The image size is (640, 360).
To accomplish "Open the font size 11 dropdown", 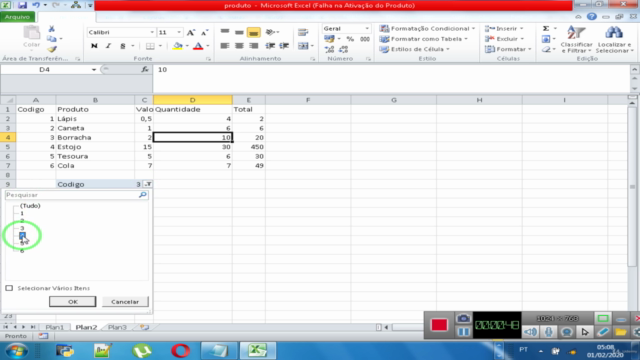I will click(179, 32).
